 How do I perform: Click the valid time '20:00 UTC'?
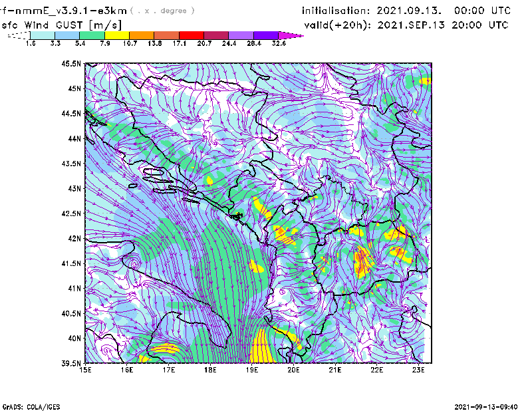point(480,25)
